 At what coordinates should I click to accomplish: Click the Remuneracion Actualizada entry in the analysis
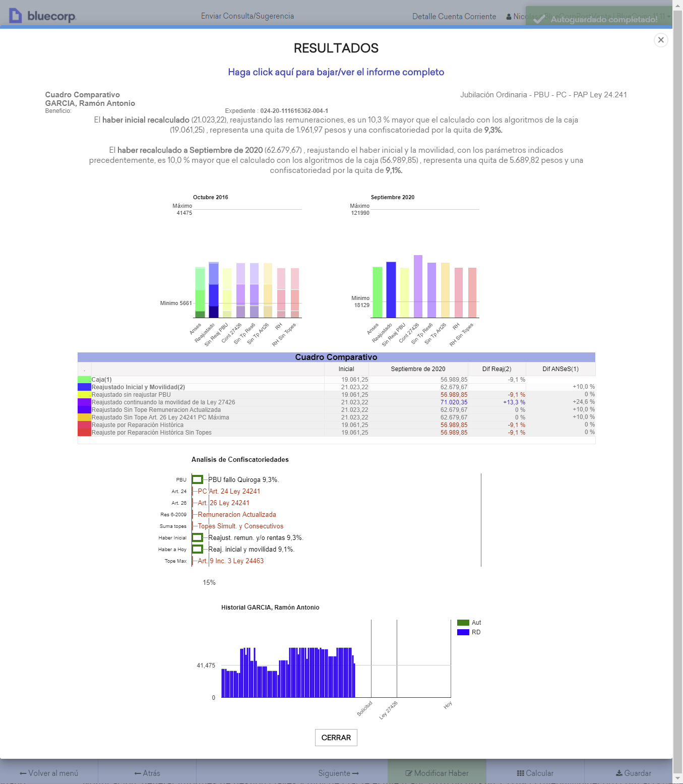coord(237,514)
